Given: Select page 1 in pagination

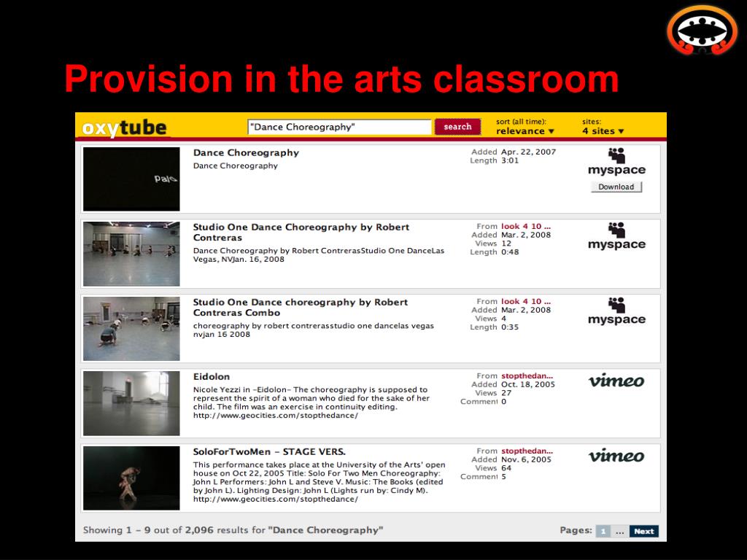Looking at the screenshot, I should 603,531.
